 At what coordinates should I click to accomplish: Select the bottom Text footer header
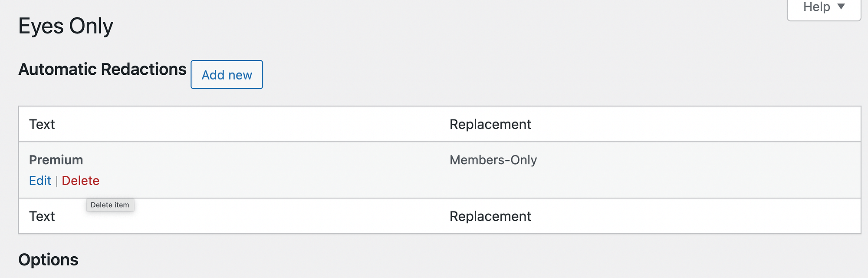[42, 216]
